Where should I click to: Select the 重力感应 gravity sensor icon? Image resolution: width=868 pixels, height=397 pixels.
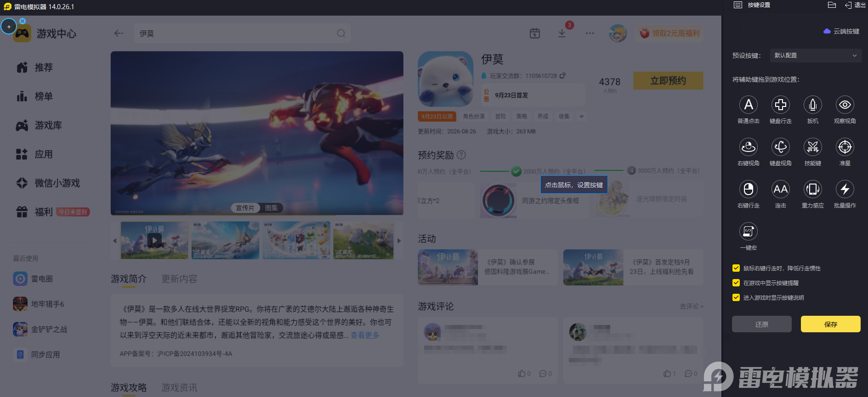(813, 189)
